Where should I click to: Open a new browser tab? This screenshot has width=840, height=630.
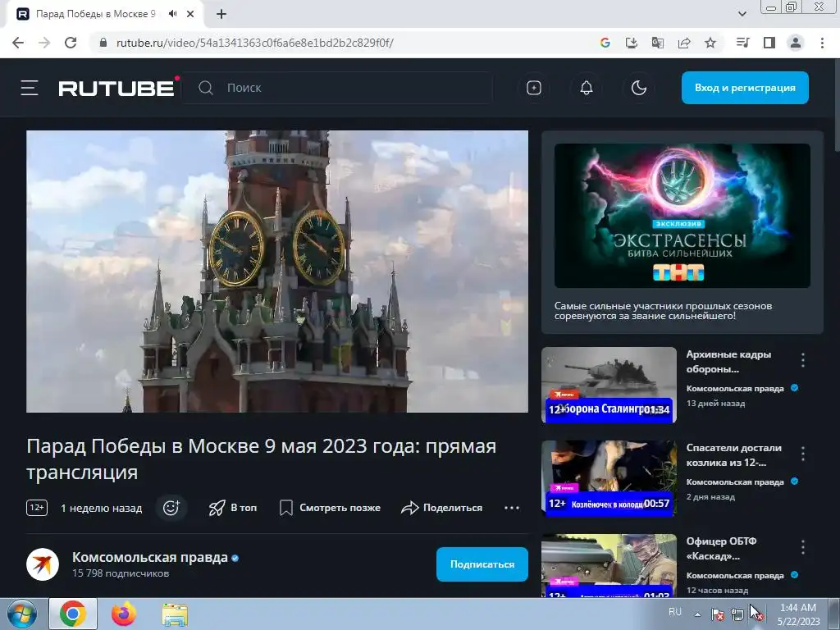pyautogui.click(x=221, y=15)
